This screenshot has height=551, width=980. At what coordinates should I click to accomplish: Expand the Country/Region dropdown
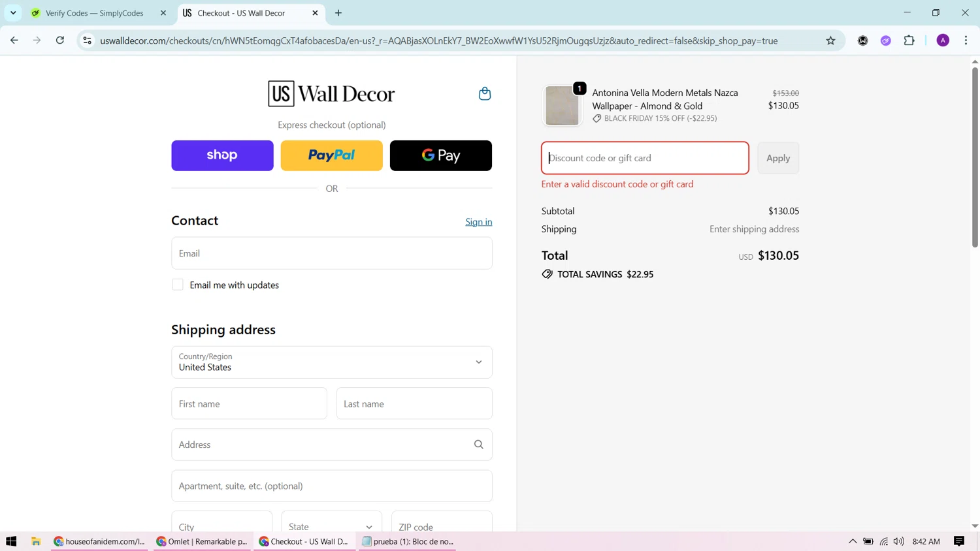pos(332,362)
